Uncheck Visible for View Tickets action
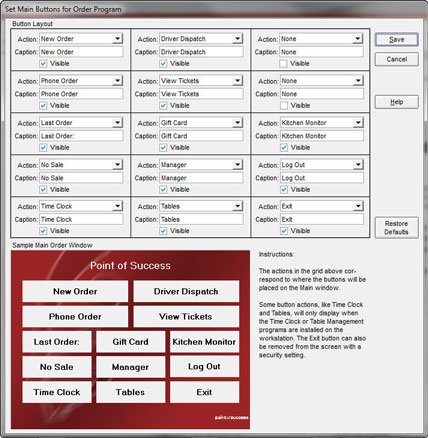 click(x=163, y=105)
